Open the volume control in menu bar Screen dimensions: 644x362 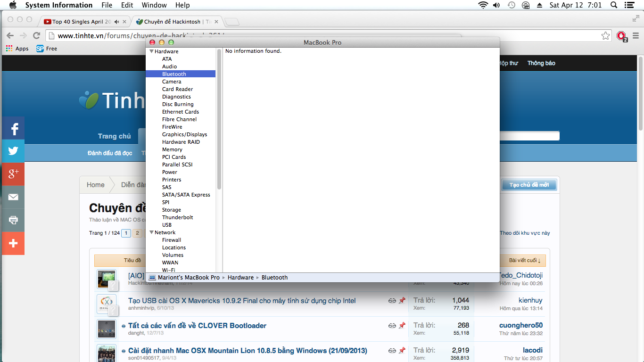coord(496,5)
